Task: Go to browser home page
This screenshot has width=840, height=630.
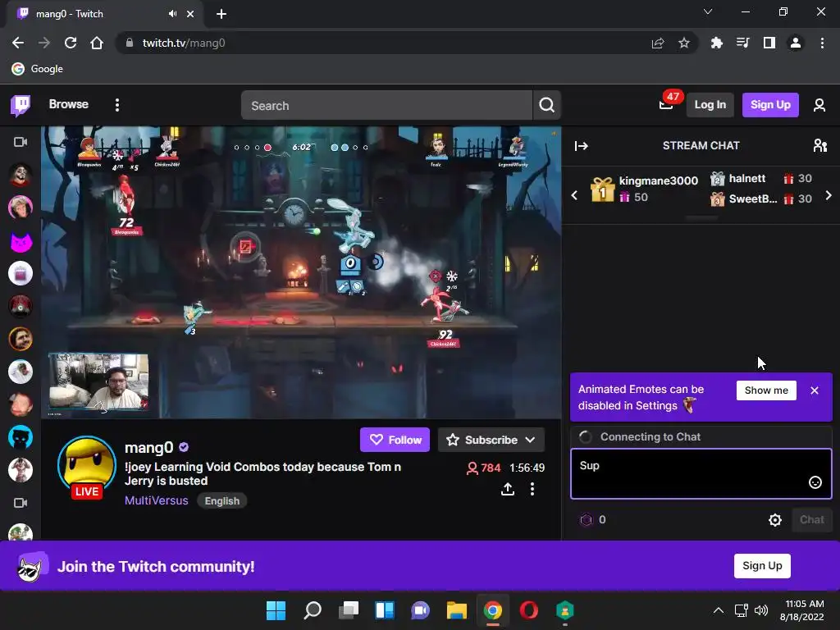Action: 97,43
